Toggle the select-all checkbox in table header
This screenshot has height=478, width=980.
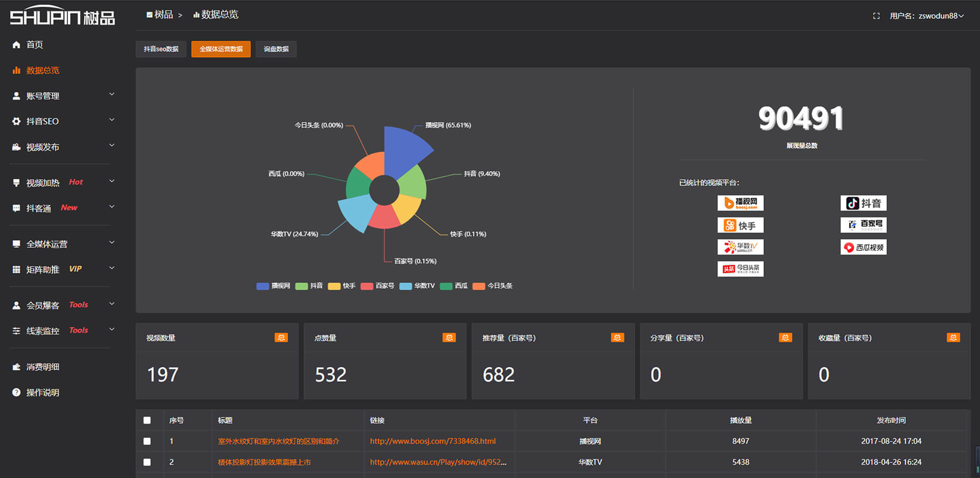[x=147, y=420]
